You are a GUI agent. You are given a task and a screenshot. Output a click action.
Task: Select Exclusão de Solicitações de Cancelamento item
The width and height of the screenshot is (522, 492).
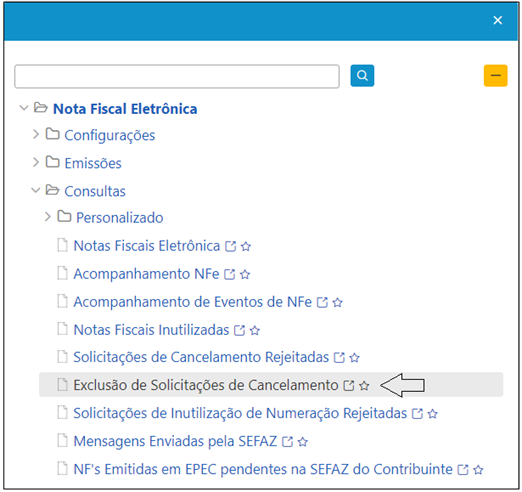[x=206, y=385]
